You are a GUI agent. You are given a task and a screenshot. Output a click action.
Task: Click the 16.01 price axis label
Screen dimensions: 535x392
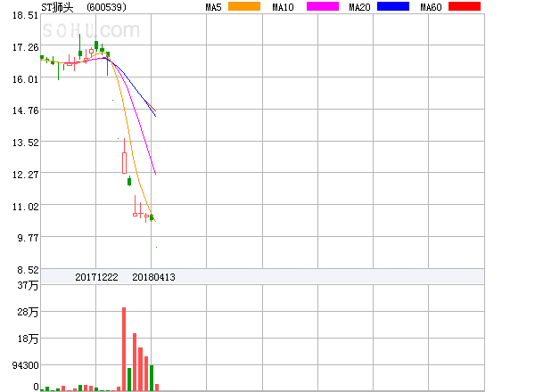(26, 79)
